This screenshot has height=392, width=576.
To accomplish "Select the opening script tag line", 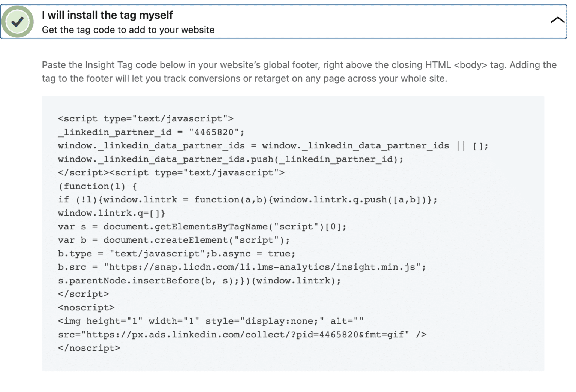I will [x=145, y=118].
